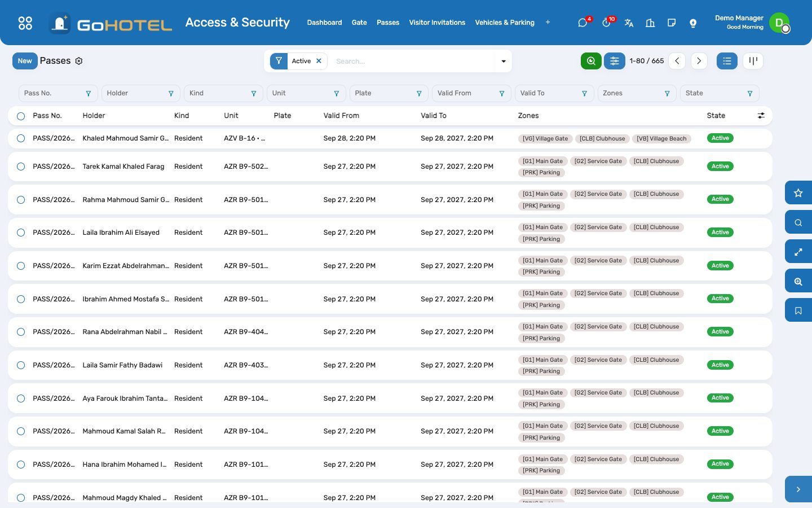Select the checkbox for Laila Samir Fathy Badawi
Viewport: 812px width, 508px height.
pos(21,365)
